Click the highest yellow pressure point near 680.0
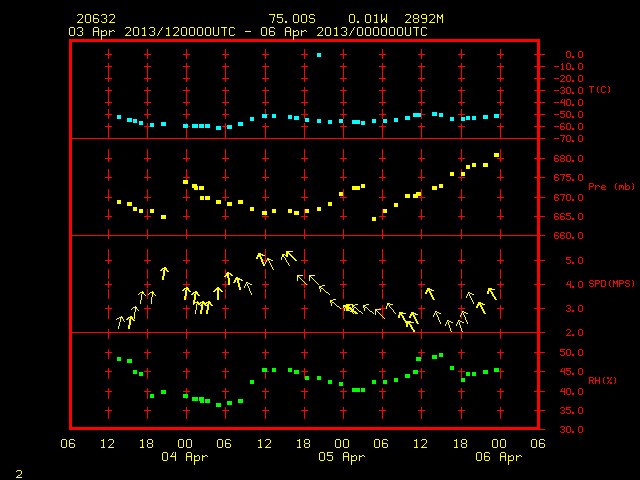This screenshot has width=640, height=480. (x=497, y=155)
